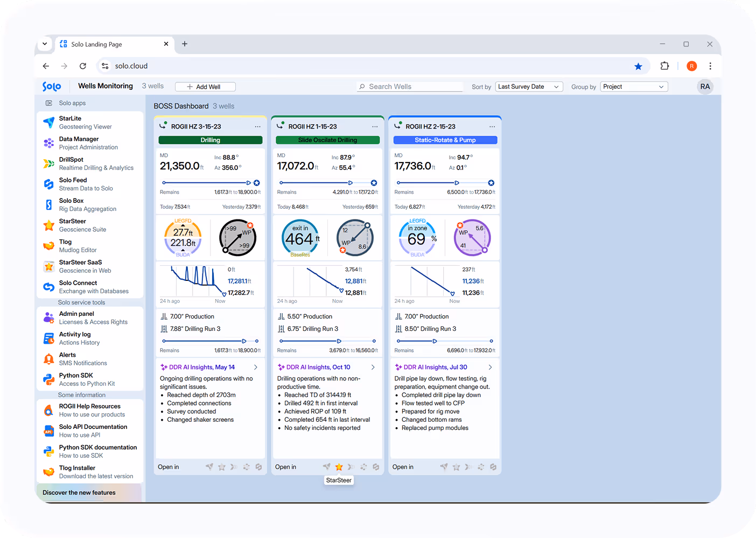Open Wells Monitoring section
Screen dimensions: 756x538
(106, 86)
